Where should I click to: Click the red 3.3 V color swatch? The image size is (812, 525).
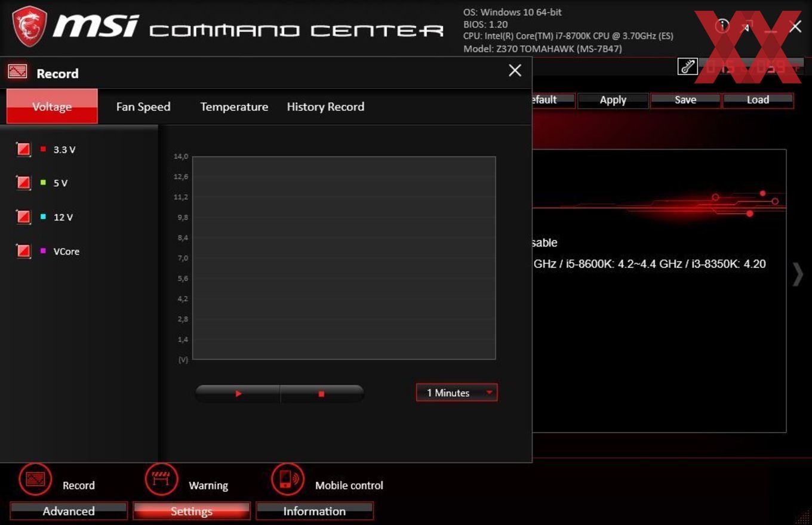[x=43, y=149]
